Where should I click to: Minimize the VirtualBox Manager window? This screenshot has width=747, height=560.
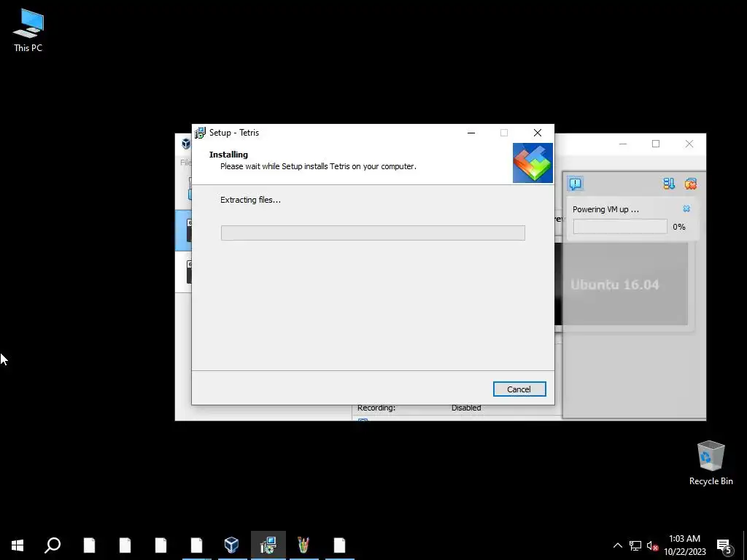click(x=623, y=144)
